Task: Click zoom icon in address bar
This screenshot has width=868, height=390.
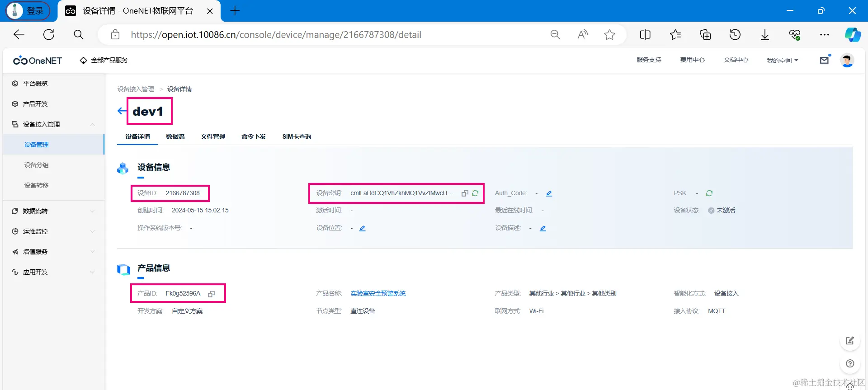Action: pos(555,35)
